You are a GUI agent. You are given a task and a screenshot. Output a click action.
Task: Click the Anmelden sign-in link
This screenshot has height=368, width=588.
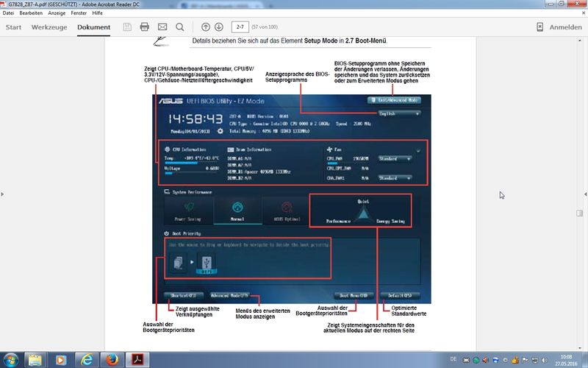[565, 27]
